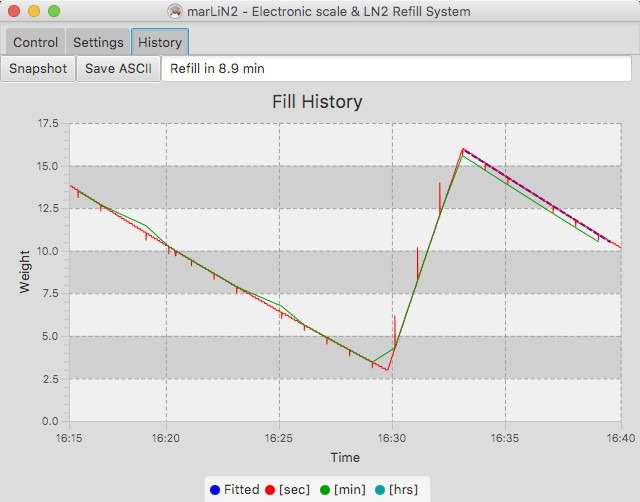Click the green [min] legend dot
640x502 pixels.
(324, 490)
